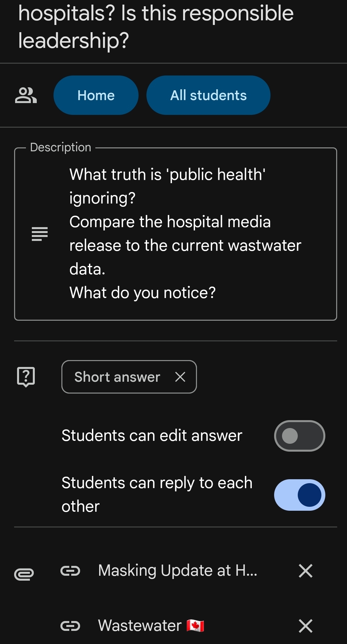Select the Home class chip
This screenshot has width=347, height=644.
coord(96,96)
